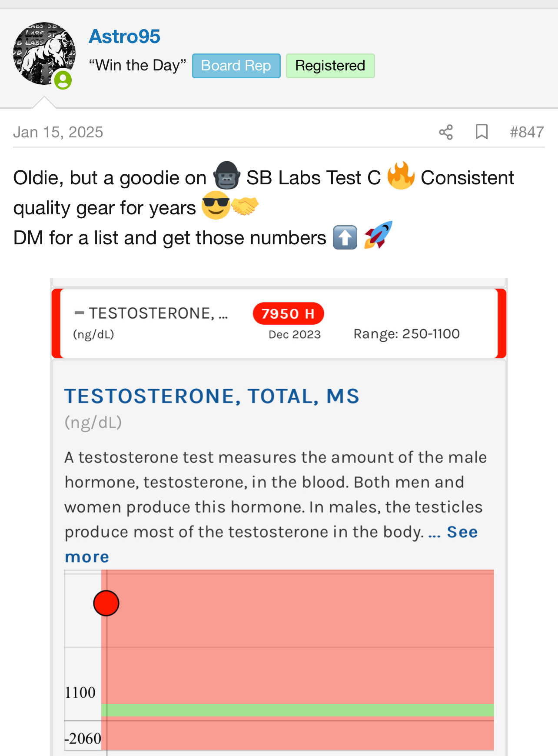Open Astro95's gorilla avatar
The width and height of the screenshot is (558, 756).
point(44,53)
